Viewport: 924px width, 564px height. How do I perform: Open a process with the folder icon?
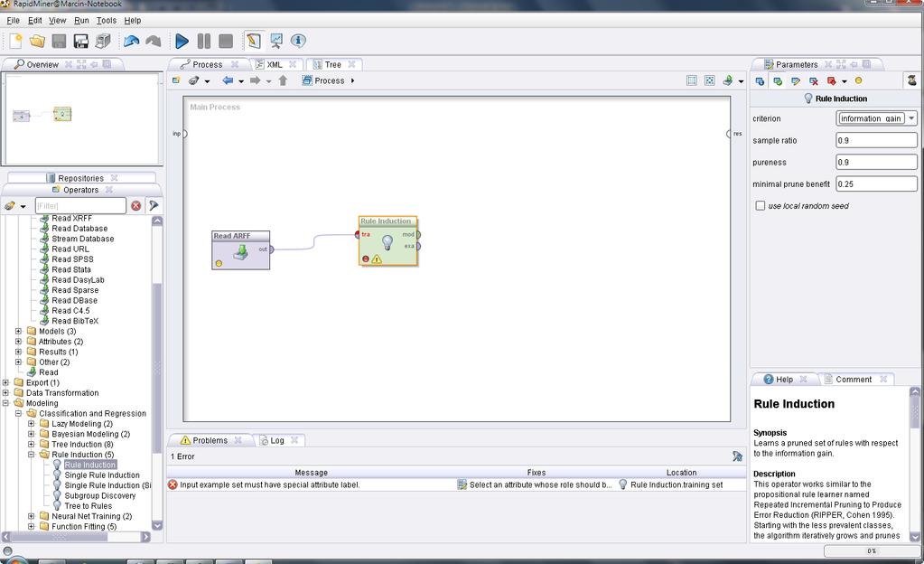37,41
